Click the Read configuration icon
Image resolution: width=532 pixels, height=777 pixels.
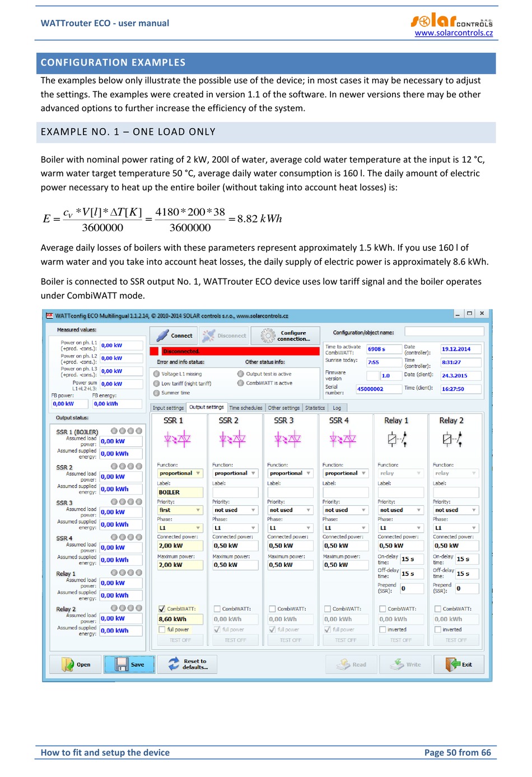pos(343,664)
